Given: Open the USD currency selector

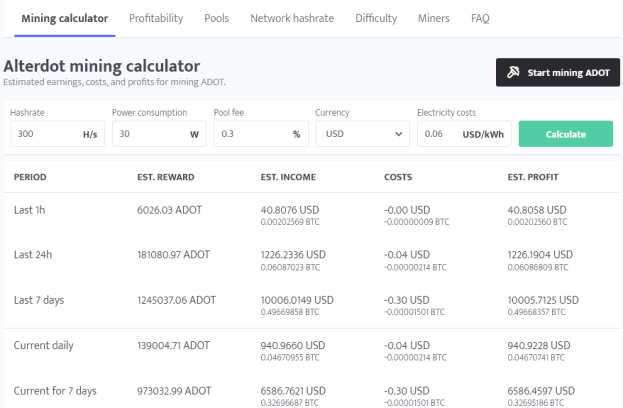Looking at the screenshot, I should [x=363, y=134].
